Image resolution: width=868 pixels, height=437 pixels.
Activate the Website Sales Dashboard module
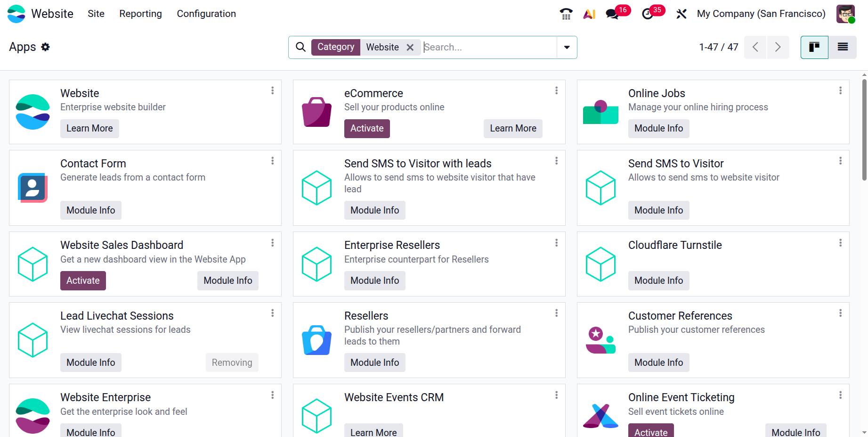(x=83, y=280)
